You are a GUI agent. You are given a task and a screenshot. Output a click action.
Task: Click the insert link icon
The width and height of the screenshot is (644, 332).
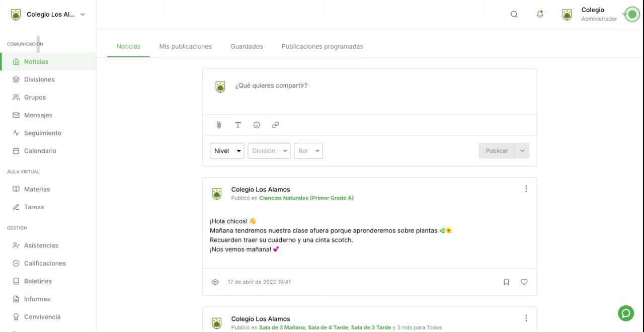coord(275,125)
